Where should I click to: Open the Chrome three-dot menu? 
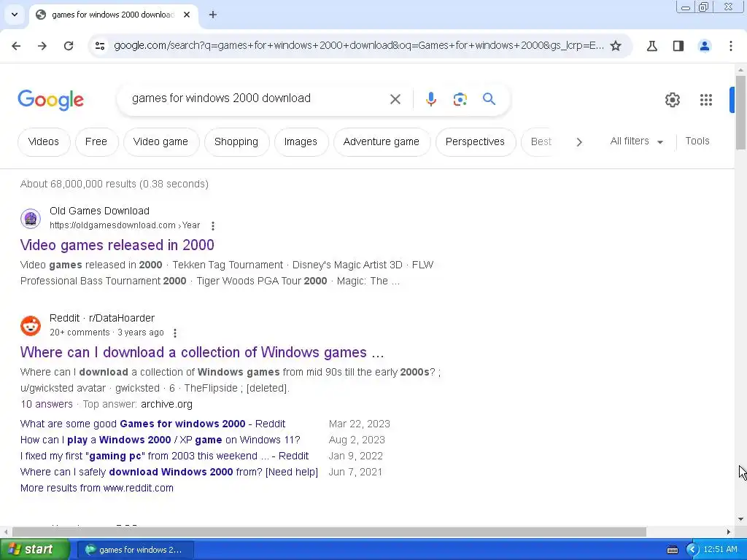731,46
